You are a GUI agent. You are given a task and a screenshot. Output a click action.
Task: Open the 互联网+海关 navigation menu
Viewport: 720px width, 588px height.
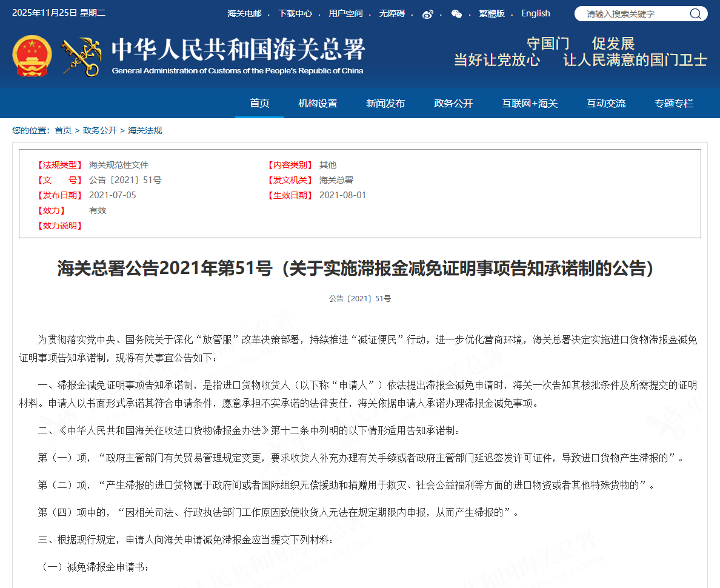pos(530,104)
